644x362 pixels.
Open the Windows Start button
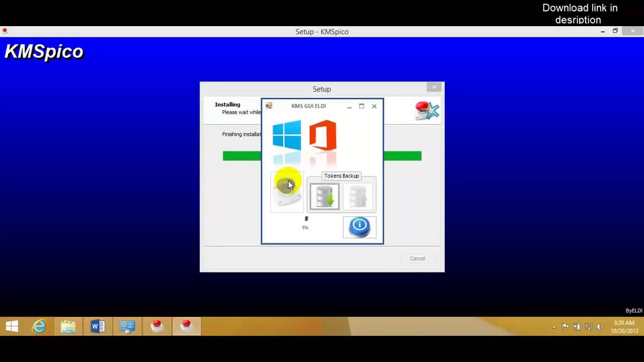coord(12,327)
